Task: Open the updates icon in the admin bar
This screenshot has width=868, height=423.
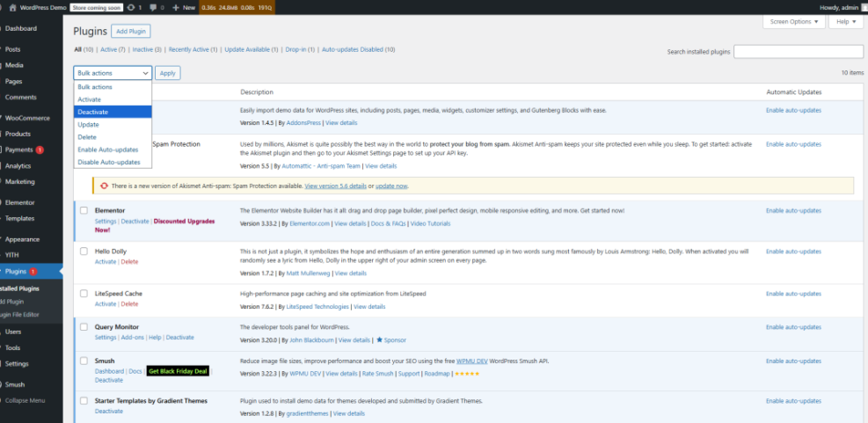Action: click(131, 8)
